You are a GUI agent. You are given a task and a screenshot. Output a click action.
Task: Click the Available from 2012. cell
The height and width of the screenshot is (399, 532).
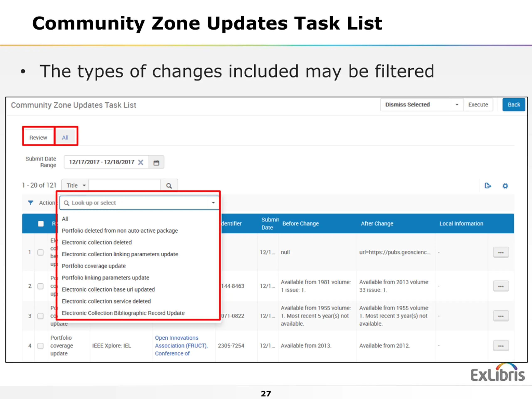[385, 346]
